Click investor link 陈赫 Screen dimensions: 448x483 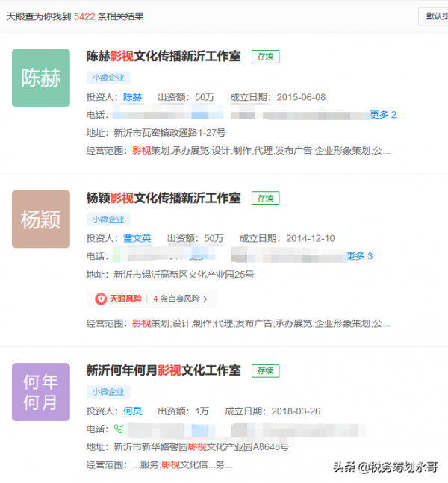pos(132,97)
